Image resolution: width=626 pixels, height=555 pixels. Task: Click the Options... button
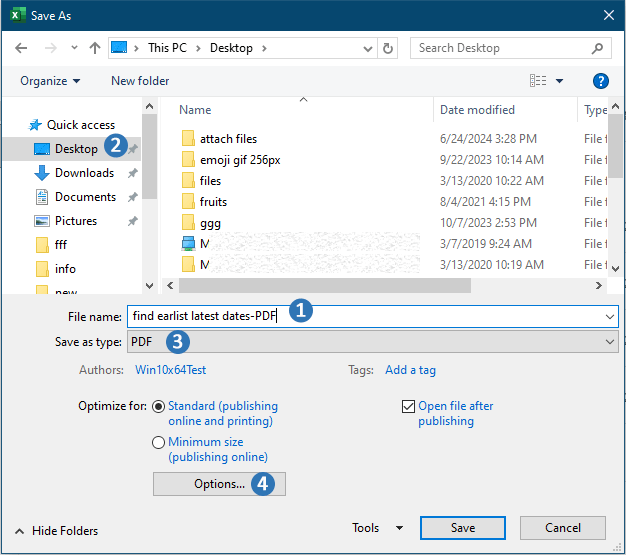(x=219, y=484)
